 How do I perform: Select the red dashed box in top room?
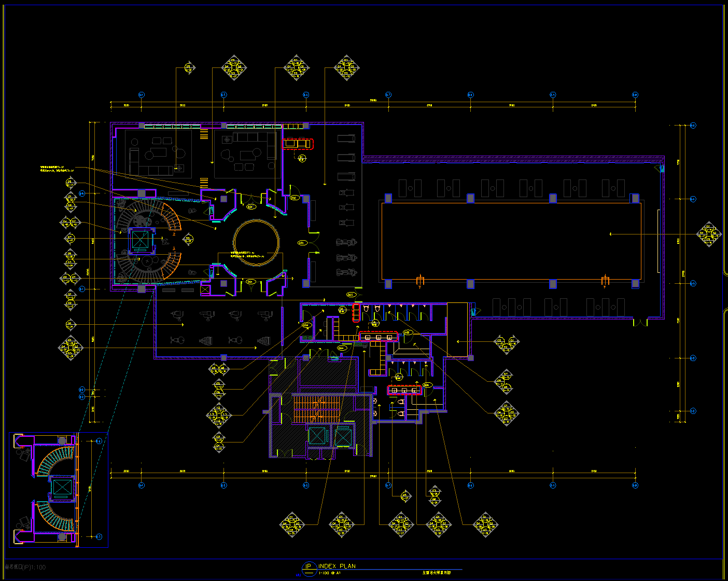click(298, 144)
